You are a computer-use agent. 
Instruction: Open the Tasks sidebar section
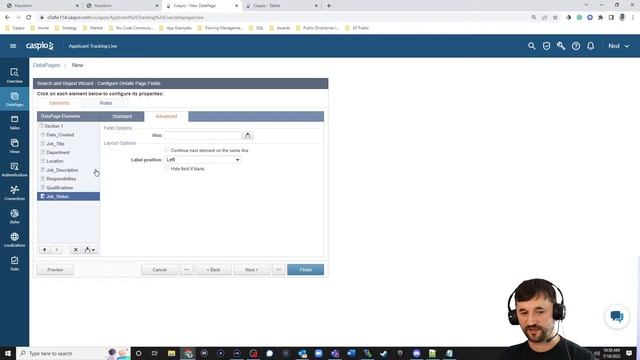[x=14, y=263]
